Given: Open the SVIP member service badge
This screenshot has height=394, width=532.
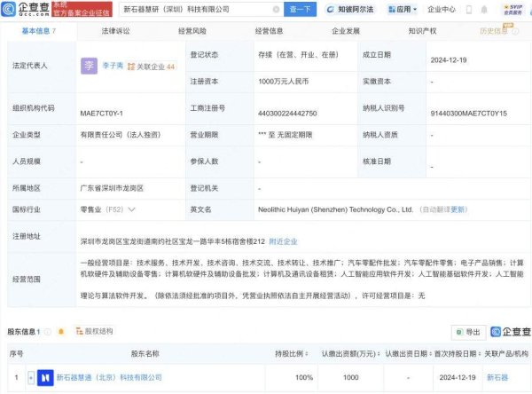Looking at the screenshot, I should click(x=512, y=10).
